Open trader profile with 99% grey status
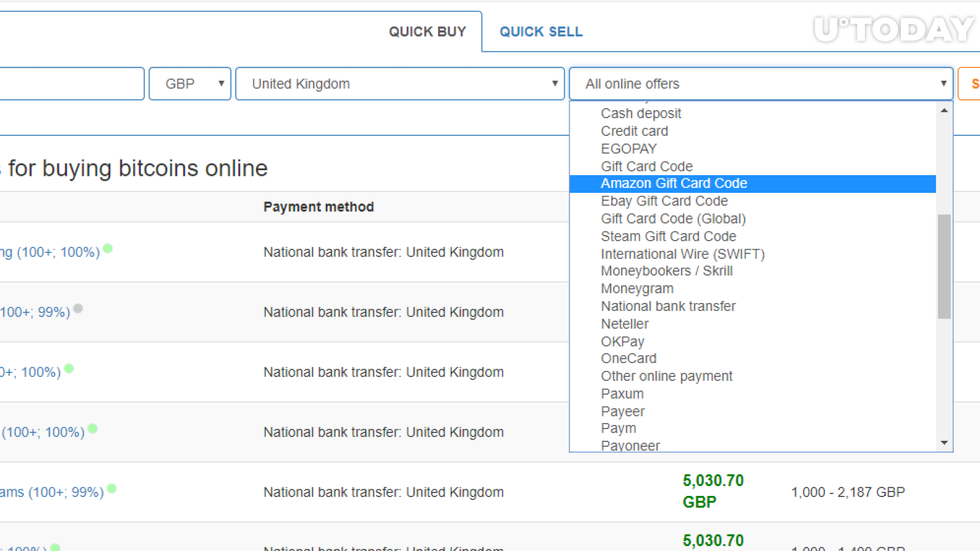Viewport: 980px width, 551px height. (35, 312)
